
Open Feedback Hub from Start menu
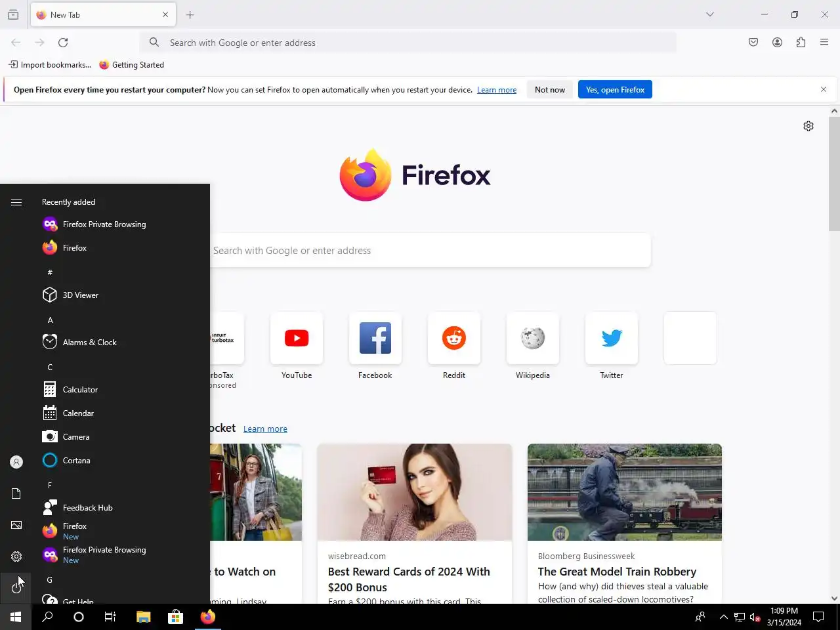click(121, 508)
